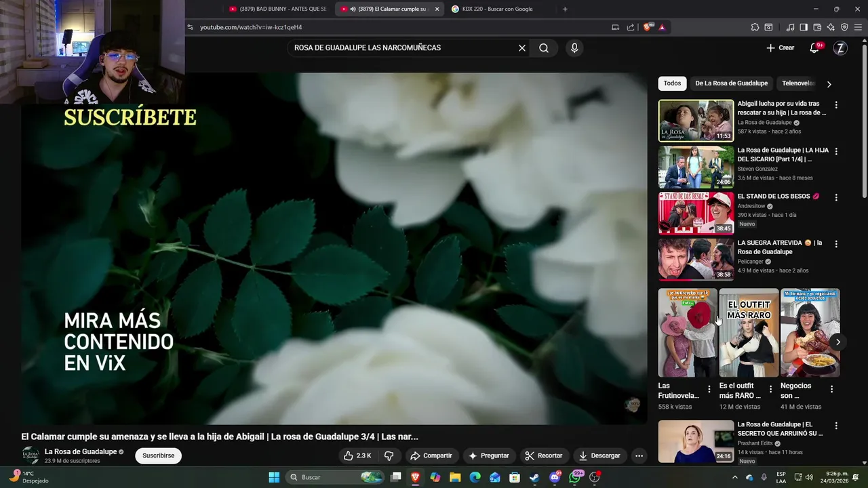Click the YouTube search magnifier button
The height and width of the screenshot is (488, 868).
point(544,48)
